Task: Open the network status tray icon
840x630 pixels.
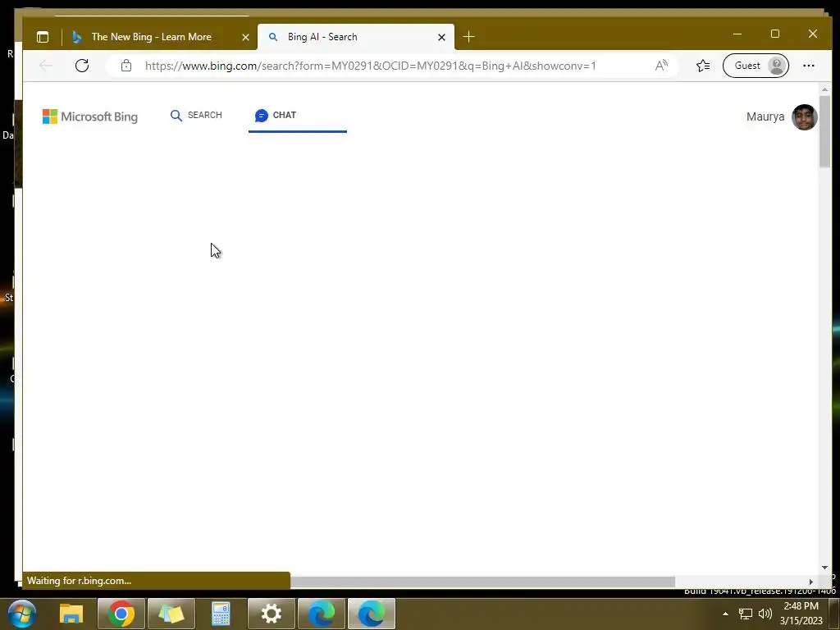Action: [x=745, y=614]
